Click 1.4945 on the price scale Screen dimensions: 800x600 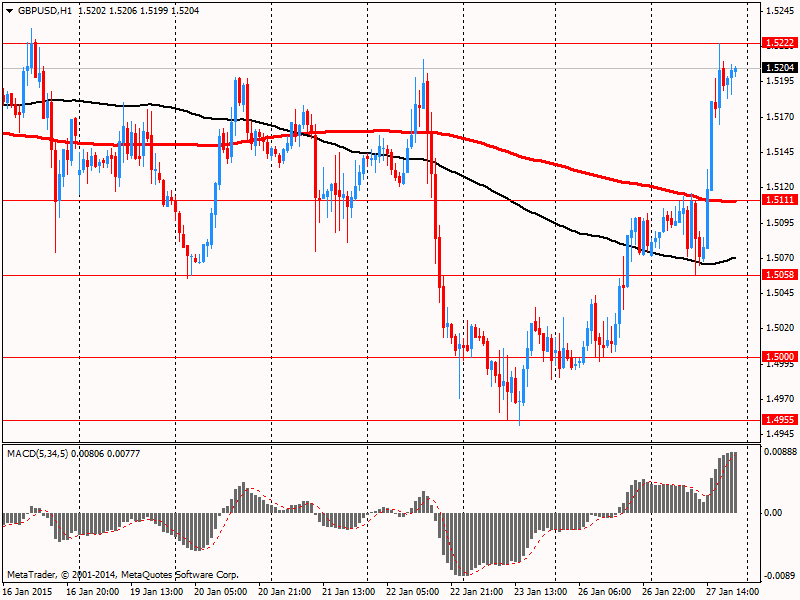click(780, 434)
